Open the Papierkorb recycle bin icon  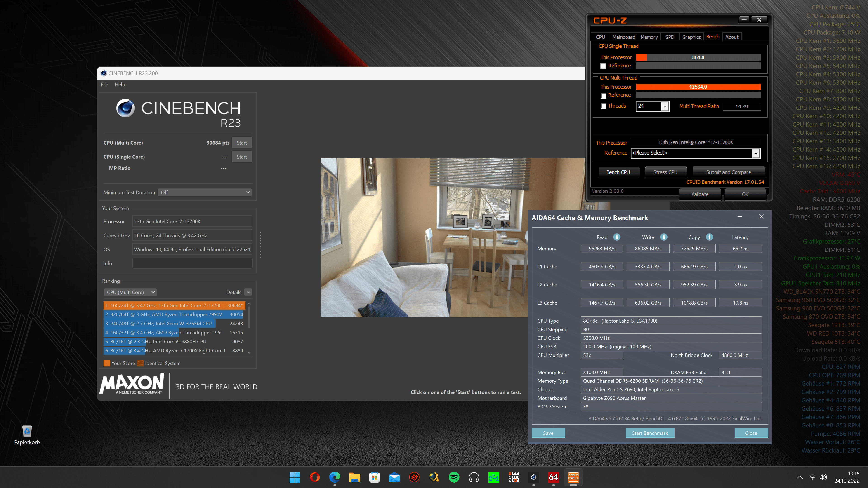(27, 432)
